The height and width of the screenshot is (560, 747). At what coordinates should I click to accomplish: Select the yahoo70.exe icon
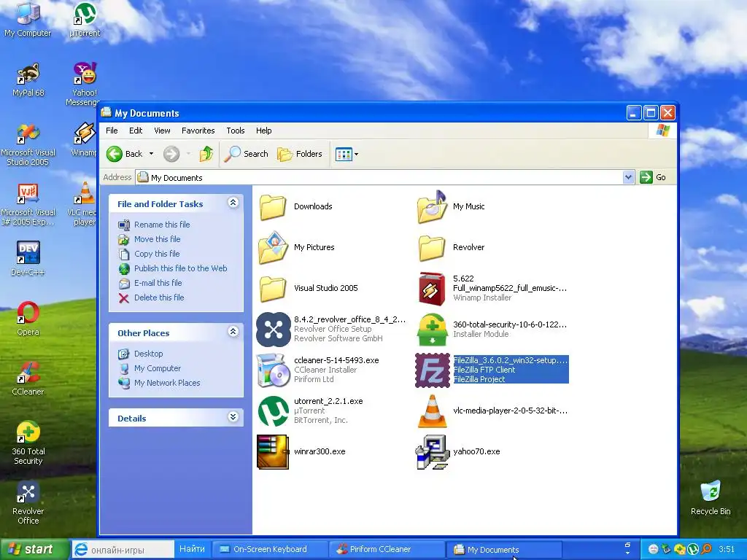coord(432,452)
